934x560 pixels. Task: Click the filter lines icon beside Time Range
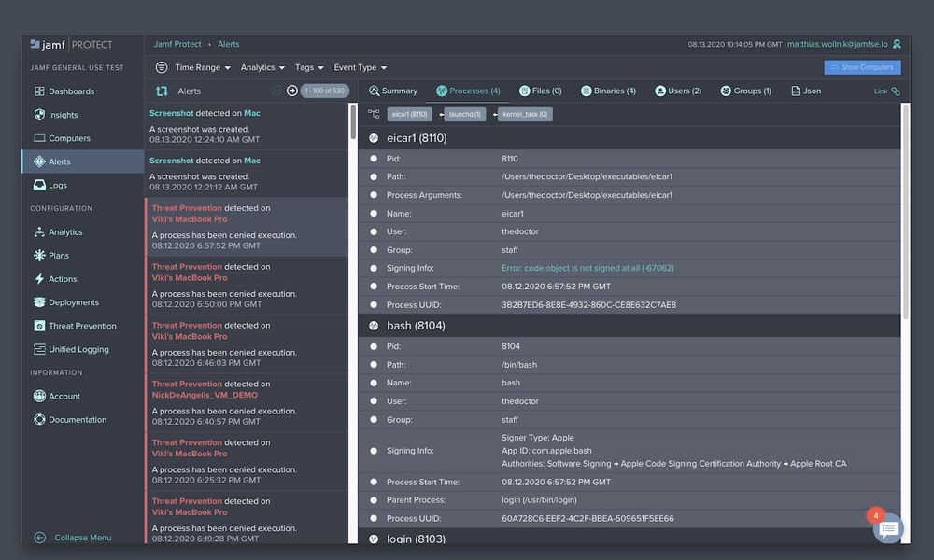point(162,67)
